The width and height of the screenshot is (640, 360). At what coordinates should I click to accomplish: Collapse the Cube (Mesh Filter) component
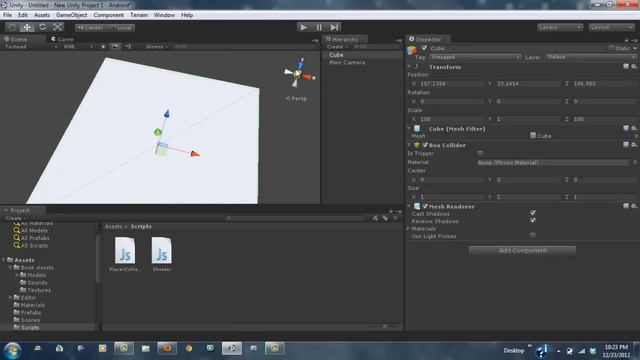pyautogui.click(x=409, y=129)
